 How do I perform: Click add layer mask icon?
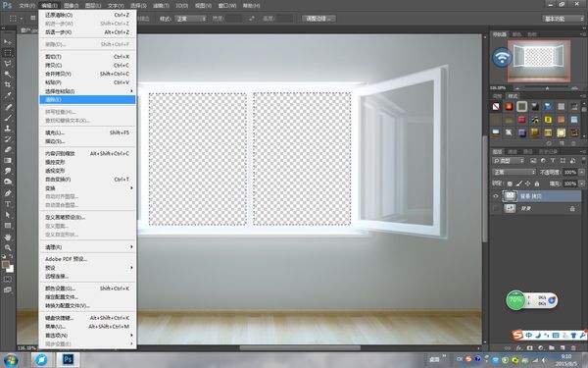(x=529, y=348)
